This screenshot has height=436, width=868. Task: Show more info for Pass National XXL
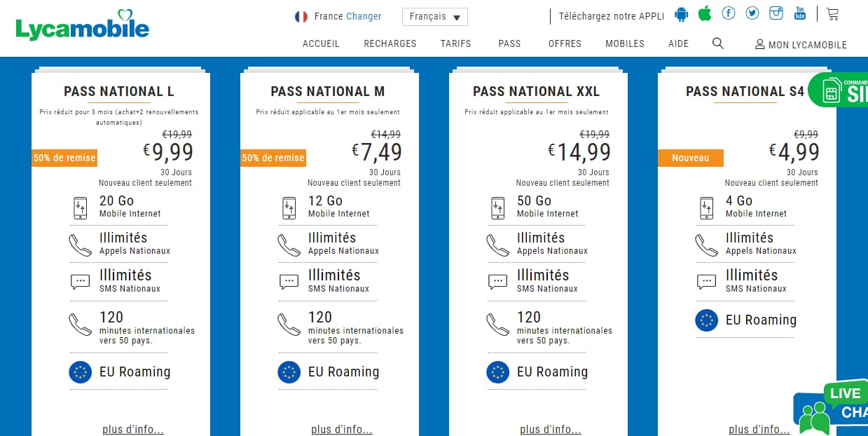click(x=551, y=429)
